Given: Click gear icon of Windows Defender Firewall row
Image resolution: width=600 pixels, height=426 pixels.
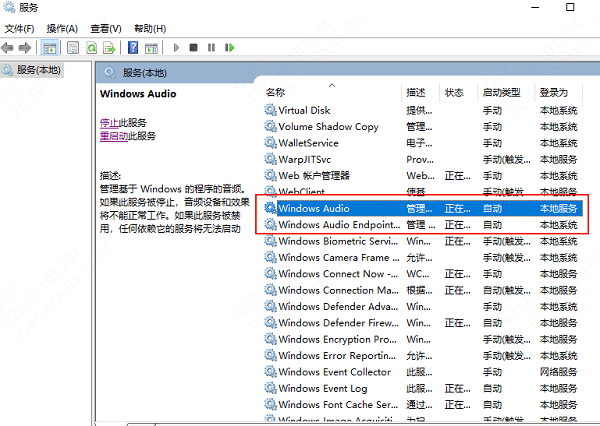Looking at the screenshot, I should pyautogui.click(x=271, y=323).
